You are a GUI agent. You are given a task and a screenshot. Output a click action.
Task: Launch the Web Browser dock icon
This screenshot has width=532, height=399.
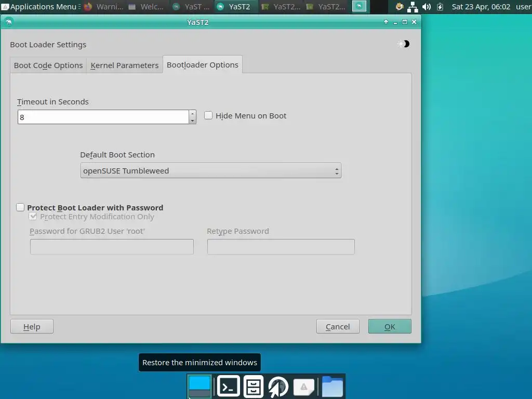point(278,387)
